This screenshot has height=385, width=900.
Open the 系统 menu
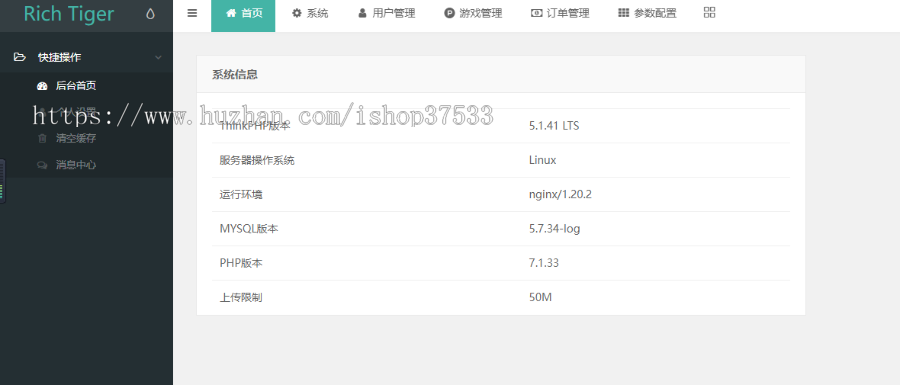[x=310, y=13]
